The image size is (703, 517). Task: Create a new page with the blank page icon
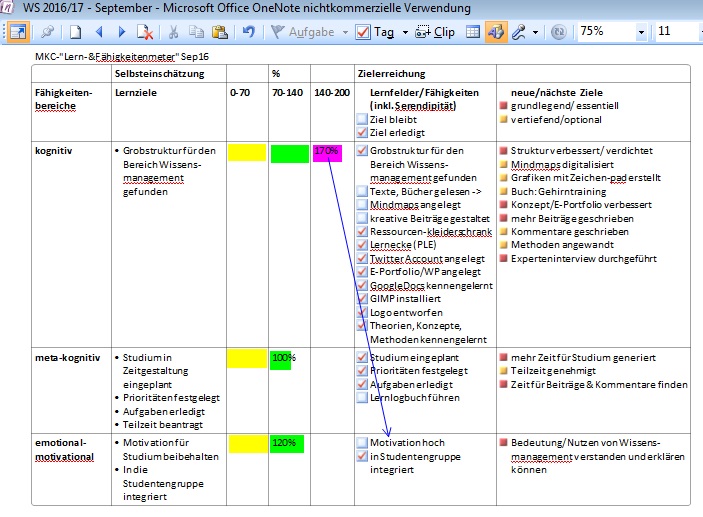[76, 32]
